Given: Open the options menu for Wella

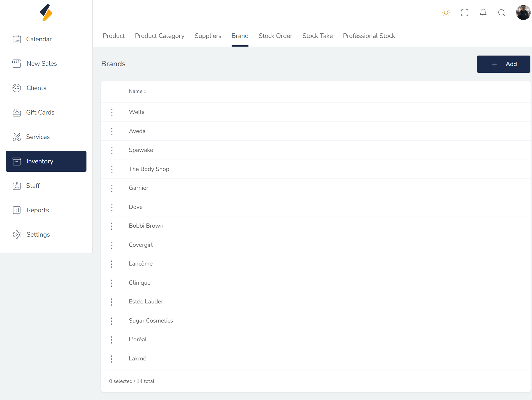Looking at the screenshot, I should tap(112, 113).
